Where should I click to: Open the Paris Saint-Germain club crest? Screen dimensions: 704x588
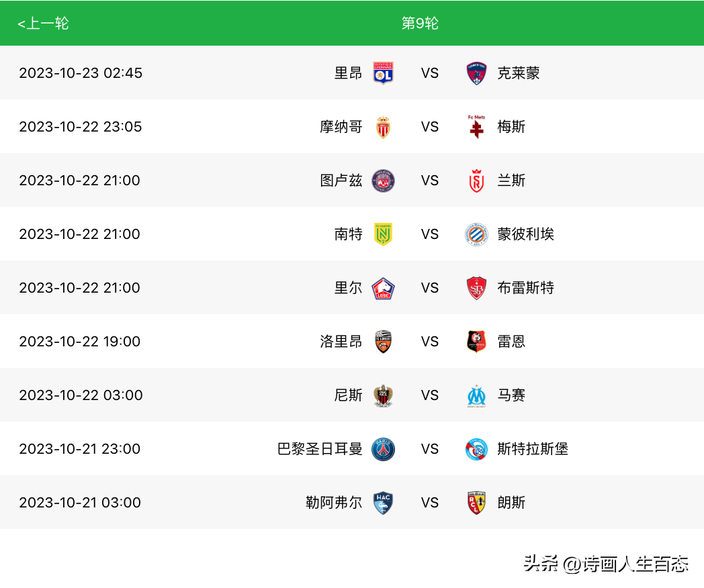coord(383,449)
